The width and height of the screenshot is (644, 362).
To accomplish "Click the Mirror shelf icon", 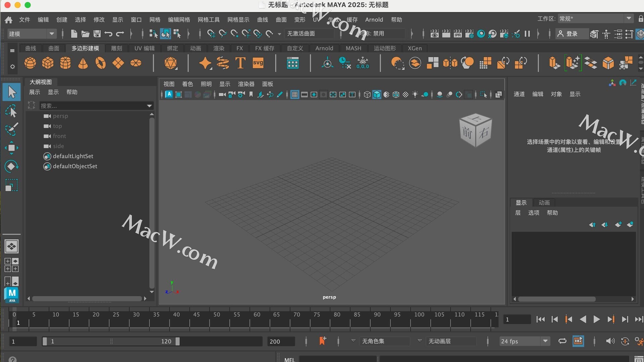I will coord(450,63).
